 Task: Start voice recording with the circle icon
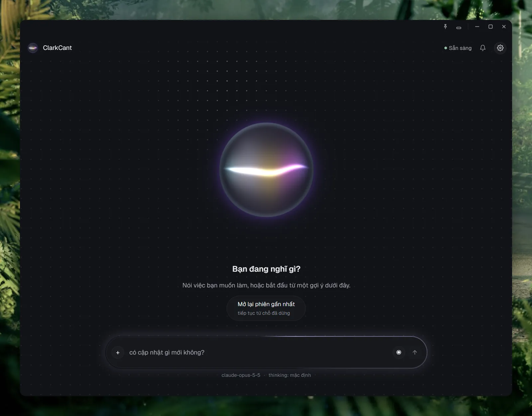[399, 352]
